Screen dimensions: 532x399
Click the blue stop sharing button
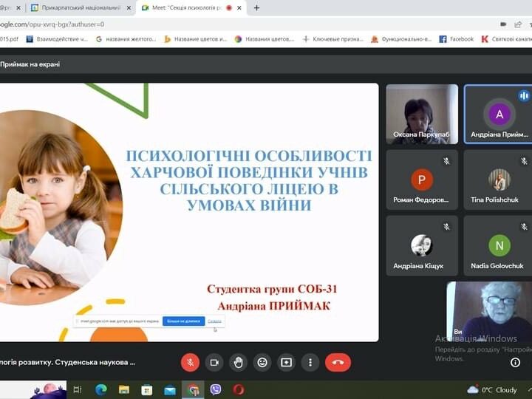[183, 321]
